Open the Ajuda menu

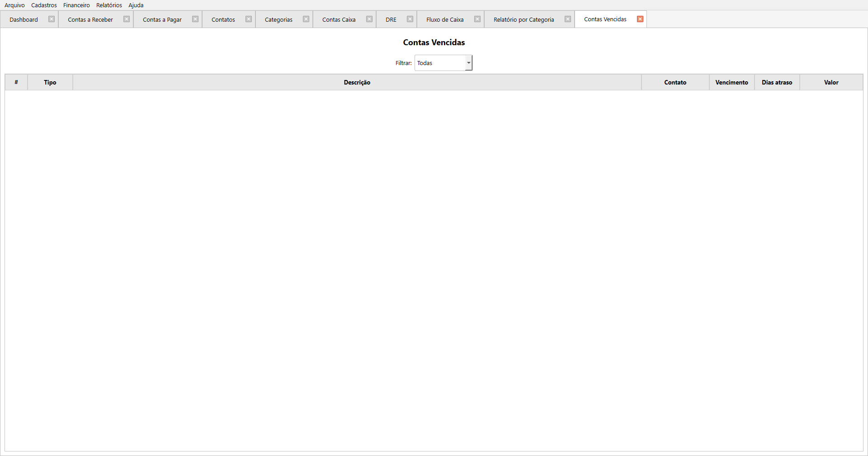[136, 5]
